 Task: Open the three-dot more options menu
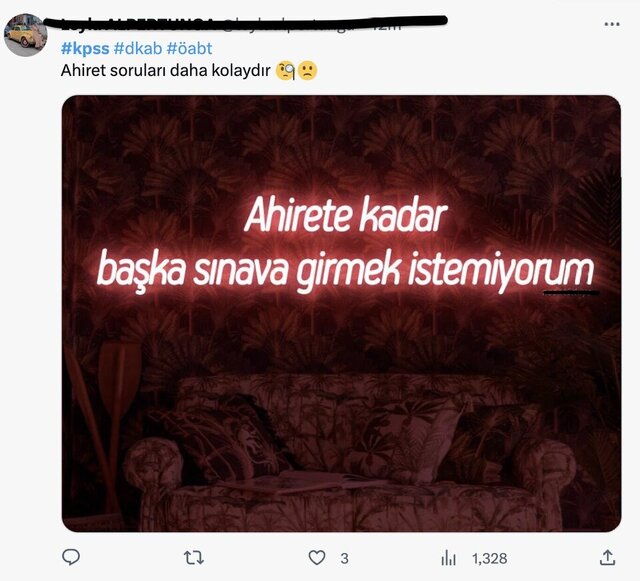point(612,24)
